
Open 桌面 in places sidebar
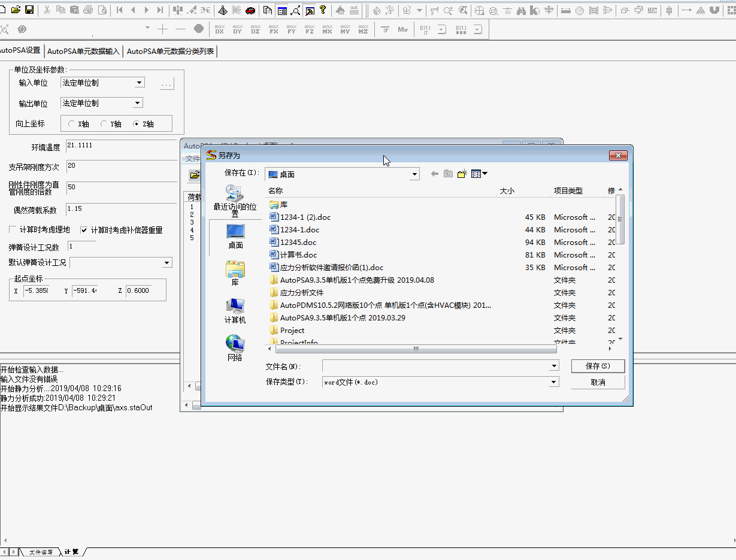point(235,236)
